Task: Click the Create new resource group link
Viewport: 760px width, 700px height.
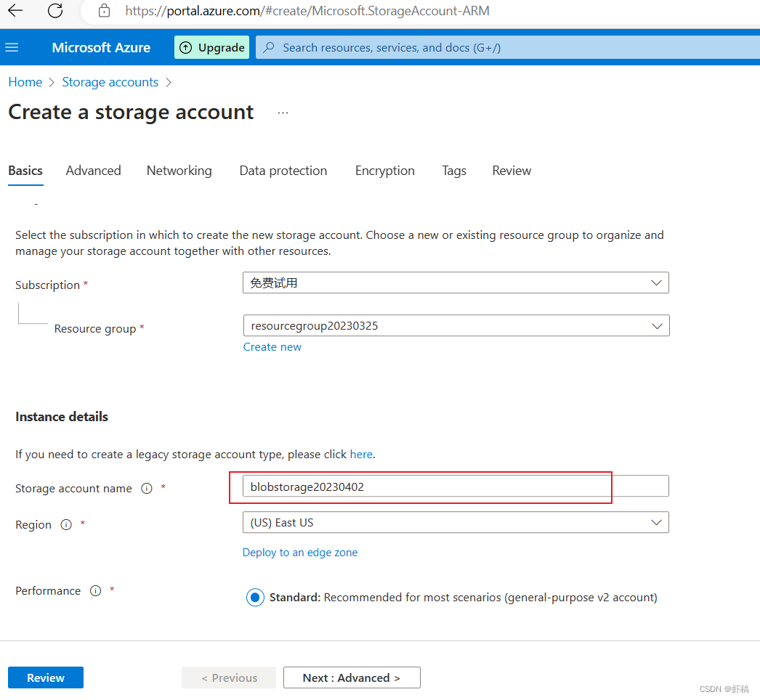Action: click(x=272, y=346)
